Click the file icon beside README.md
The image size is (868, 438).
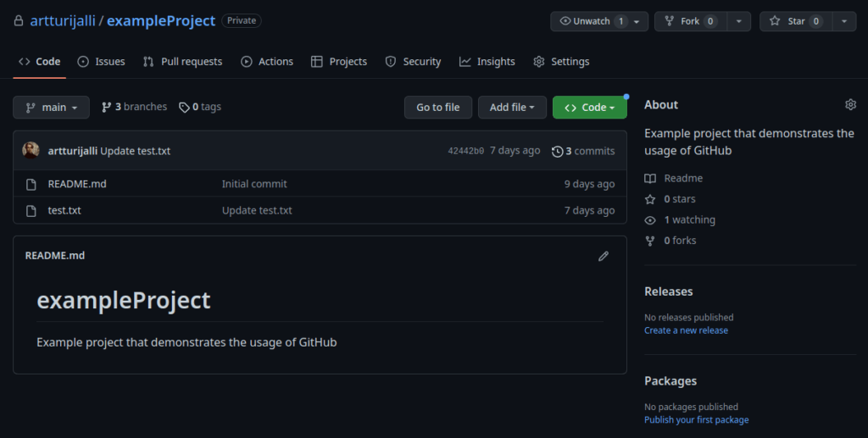pyautogui.click(x=31, y=184)
